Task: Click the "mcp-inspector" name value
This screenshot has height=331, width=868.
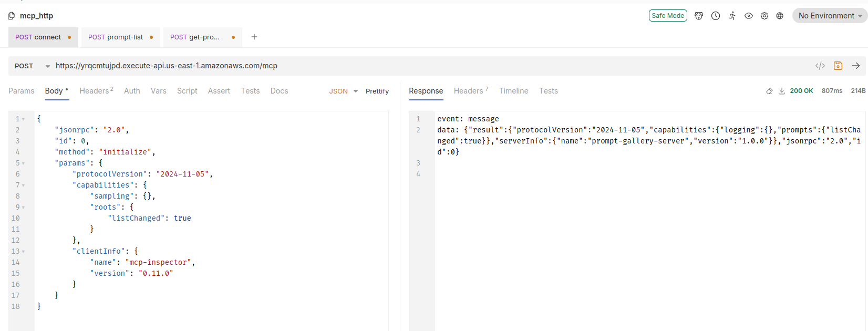Action: tap(158, 262)
